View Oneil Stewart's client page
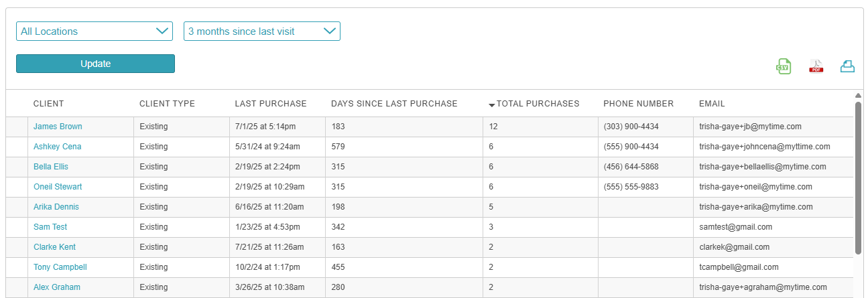 [x=58, y=187]
